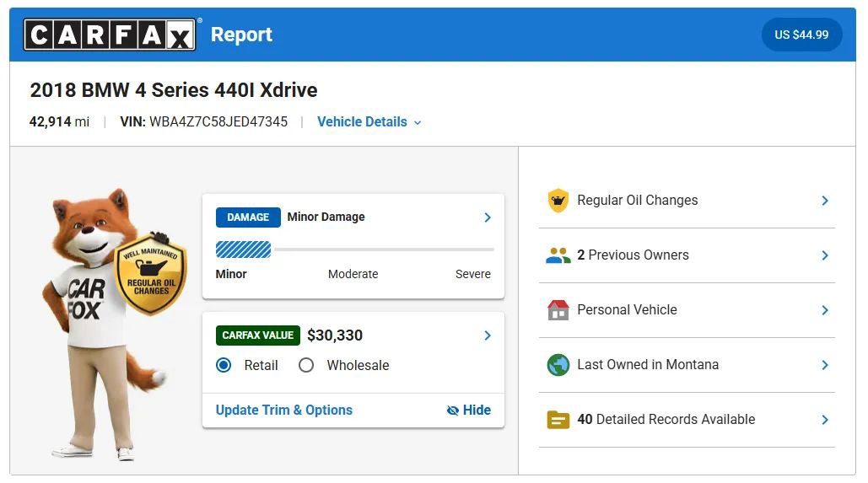868x483 pixels.
Task: Click the Minor Damage heading text
Action: pos(326,217)
